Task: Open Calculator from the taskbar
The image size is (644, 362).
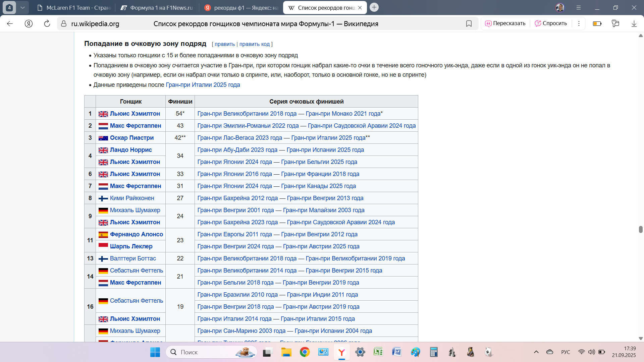Action: (434, 352)
